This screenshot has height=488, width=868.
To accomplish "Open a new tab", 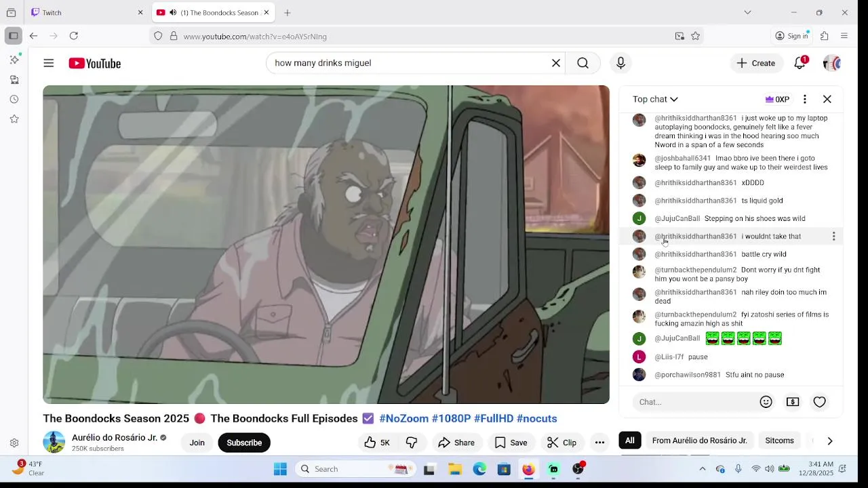I will tap(288, 12).
